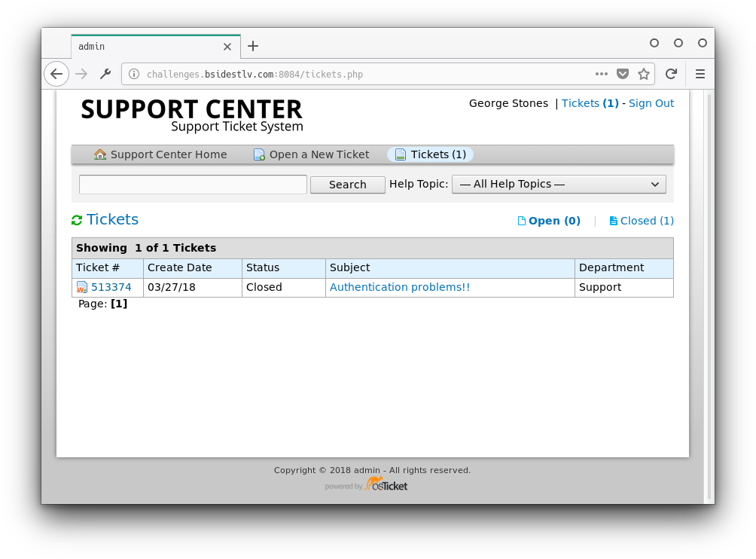
Task: Click the browser back arrow button
Action: pyautogui.click(x=56, y=74)
